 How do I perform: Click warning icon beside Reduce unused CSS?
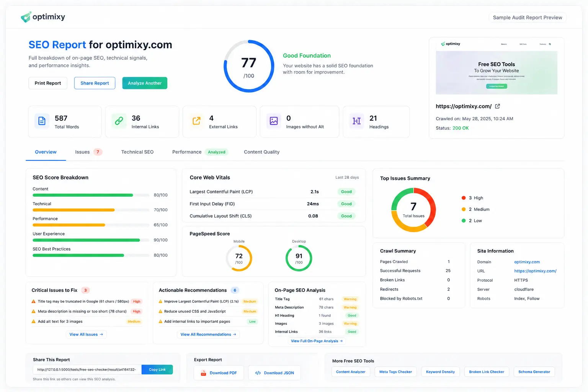[161, 311]
